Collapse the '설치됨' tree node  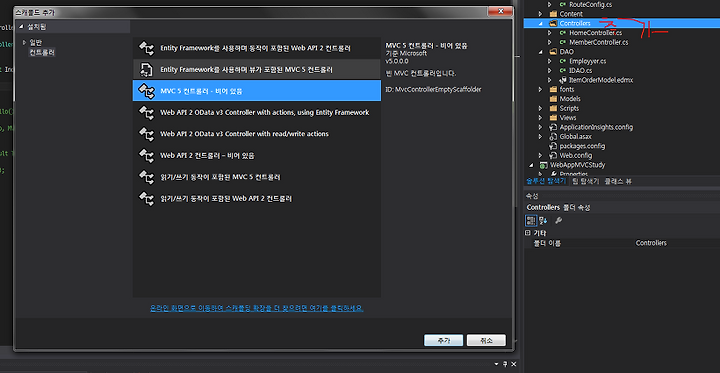coord(21,27)
